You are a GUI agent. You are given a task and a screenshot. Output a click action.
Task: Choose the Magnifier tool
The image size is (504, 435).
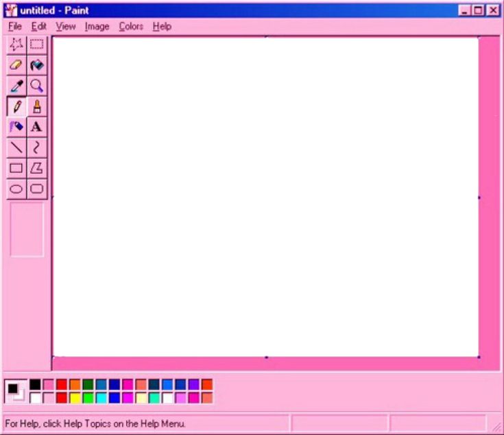(36, 86)
